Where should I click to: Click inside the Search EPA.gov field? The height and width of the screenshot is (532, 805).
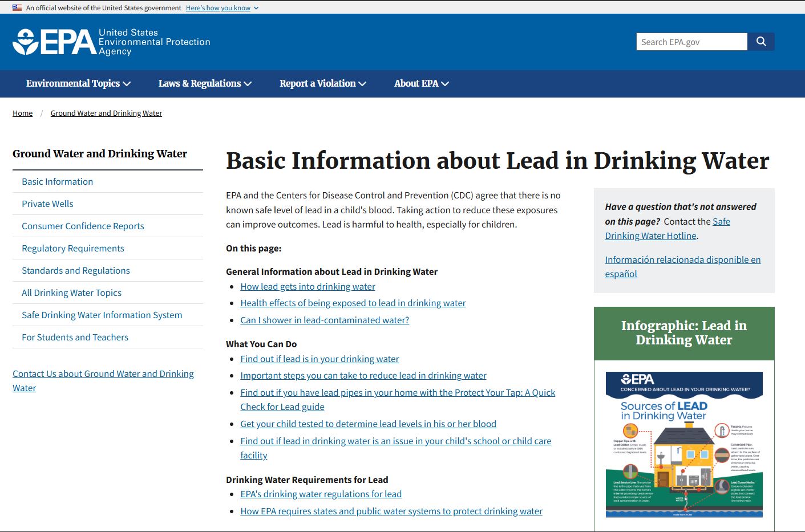(x=691, y=41)
